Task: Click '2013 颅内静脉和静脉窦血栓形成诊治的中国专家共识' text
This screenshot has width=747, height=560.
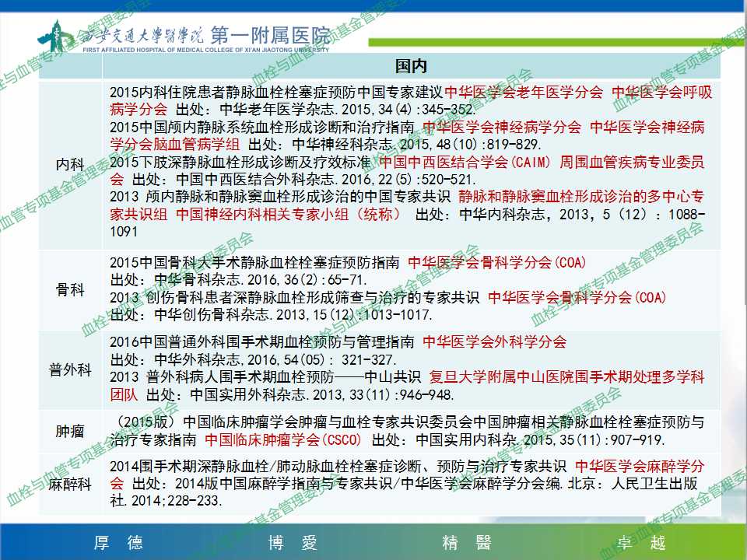Action: tap(279, 197)
